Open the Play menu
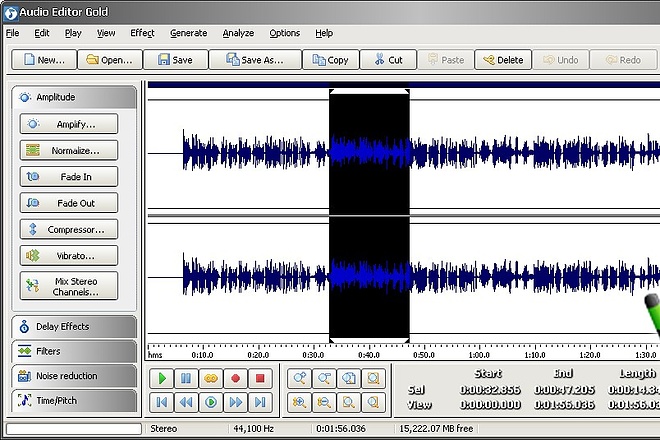This screenshot has width=660, height=440. pyautogui.click(x=73, y=33)
